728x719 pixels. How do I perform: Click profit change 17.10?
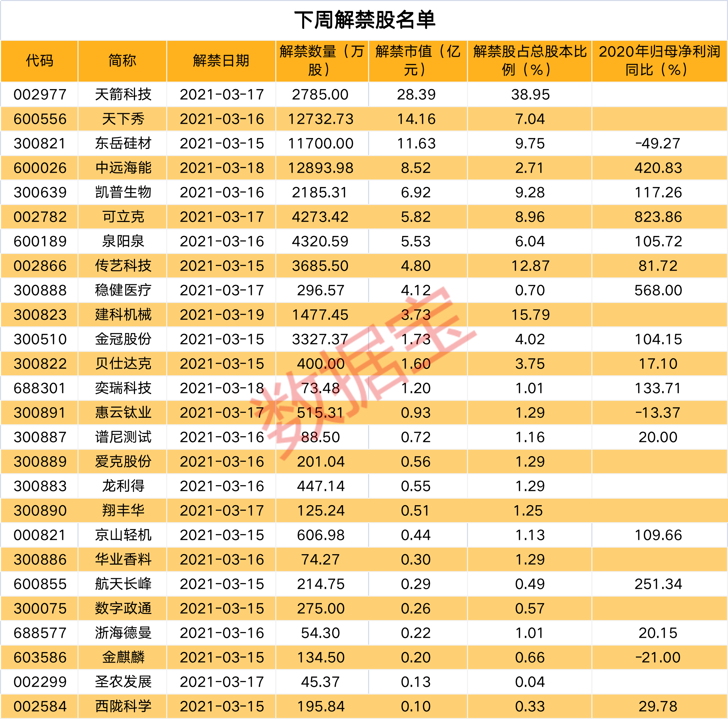(658, 364)
